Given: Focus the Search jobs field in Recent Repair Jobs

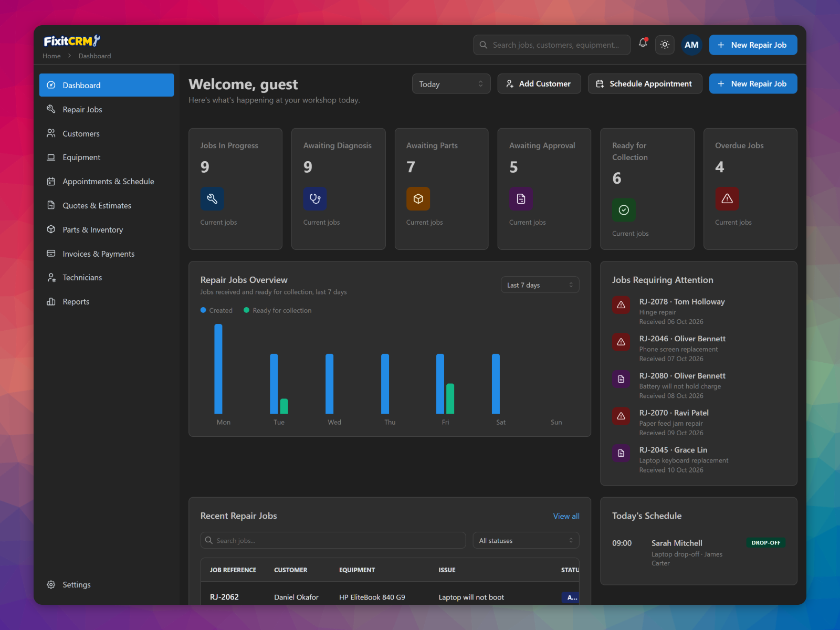Looking at the screenshot, I should [333, 541].
